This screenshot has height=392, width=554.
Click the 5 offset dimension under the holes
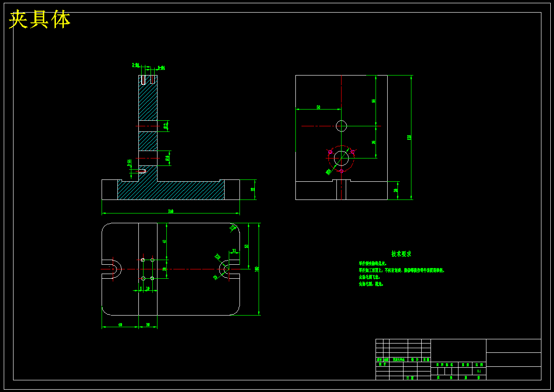click(x=141, y=289)
